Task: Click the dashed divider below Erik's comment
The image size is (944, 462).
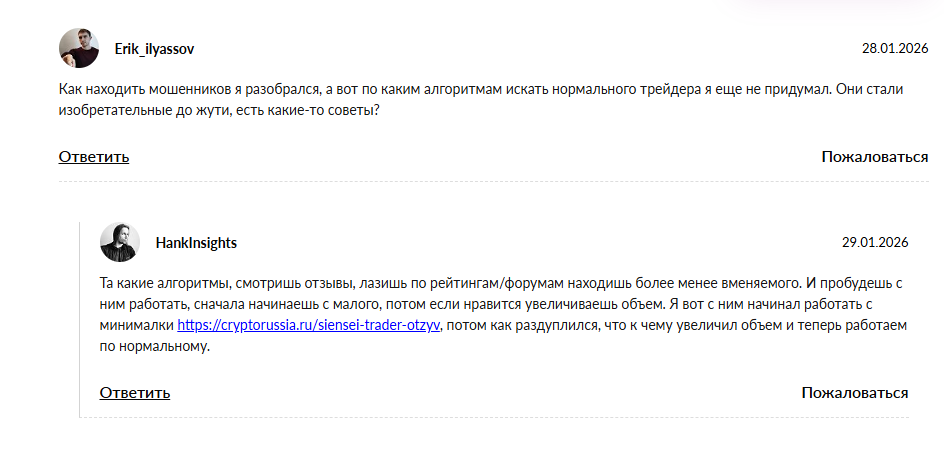Action: tap(493, 181)
